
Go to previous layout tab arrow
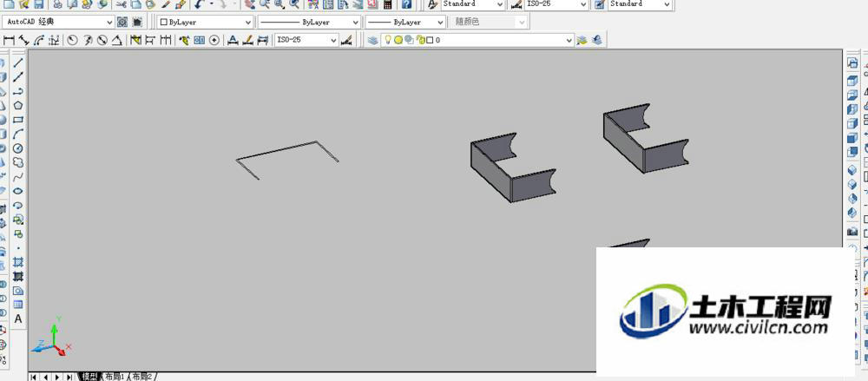pos(45,378)
